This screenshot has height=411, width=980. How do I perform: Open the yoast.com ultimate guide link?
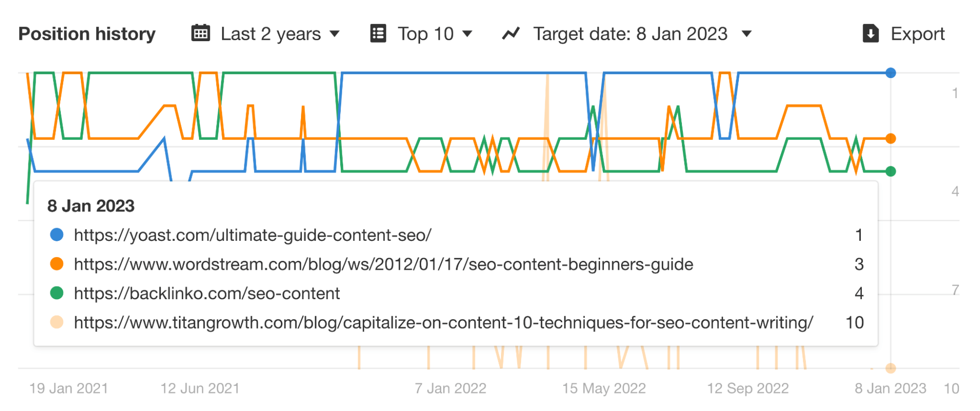252,235
